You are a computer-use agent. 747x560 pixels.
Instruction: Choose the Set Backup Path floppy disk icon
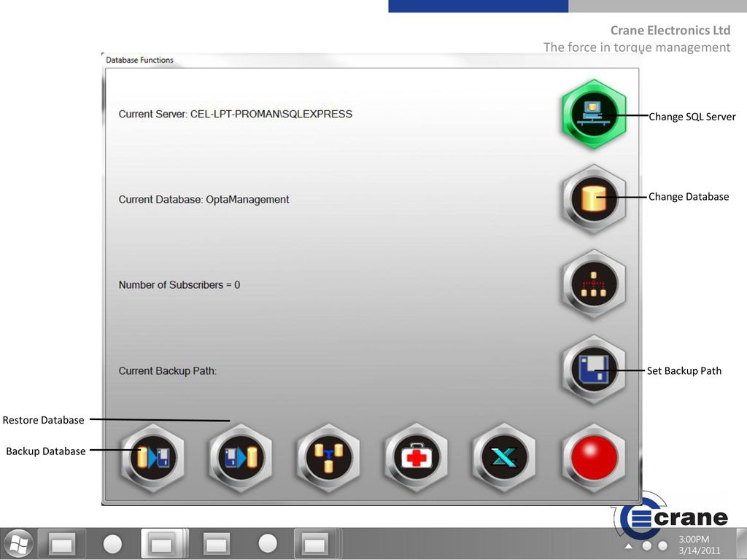(594, 370)
